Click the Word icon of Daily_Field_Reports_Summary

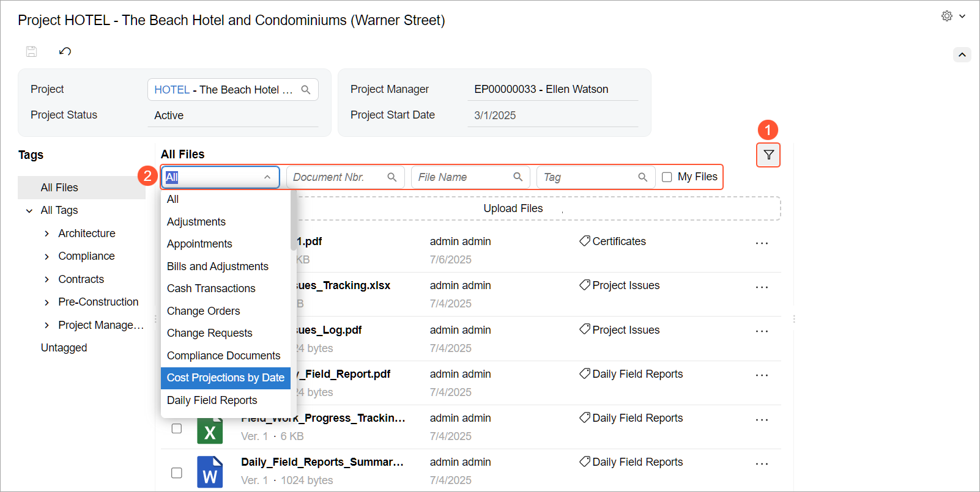(x=210, y=471)
